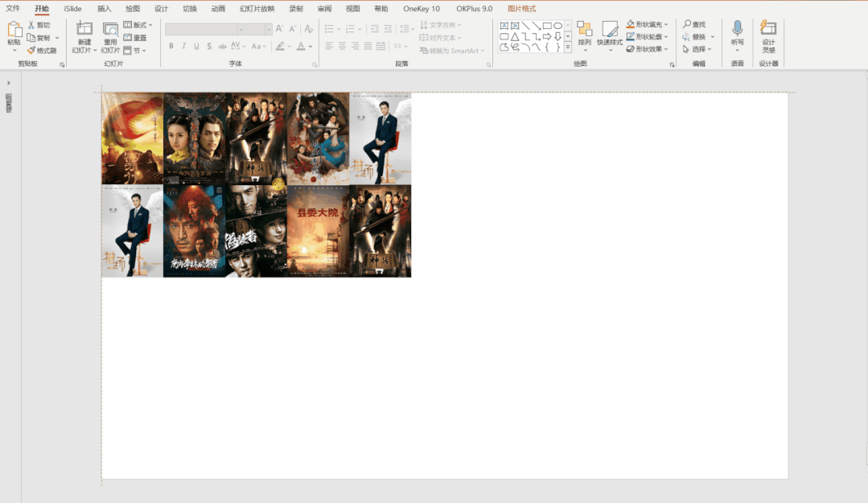Click the Cut (剪切) scissors button
The height and width of the screenshot is (503, 868).
[x=39, y=25]
